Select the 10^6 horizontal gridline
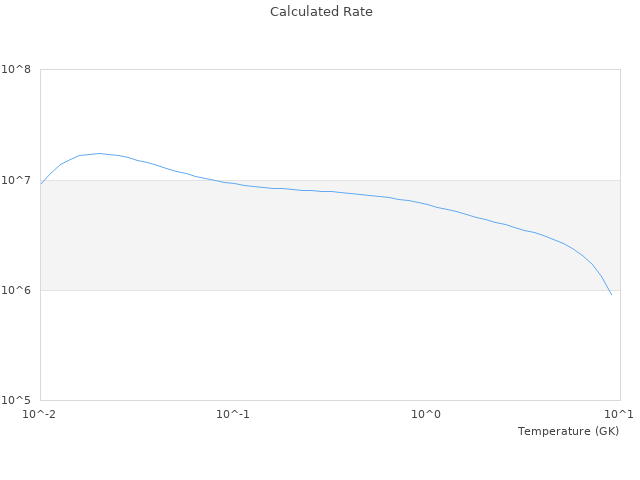The height and width of the screenshot is (480, 640). tap(200, 291)
